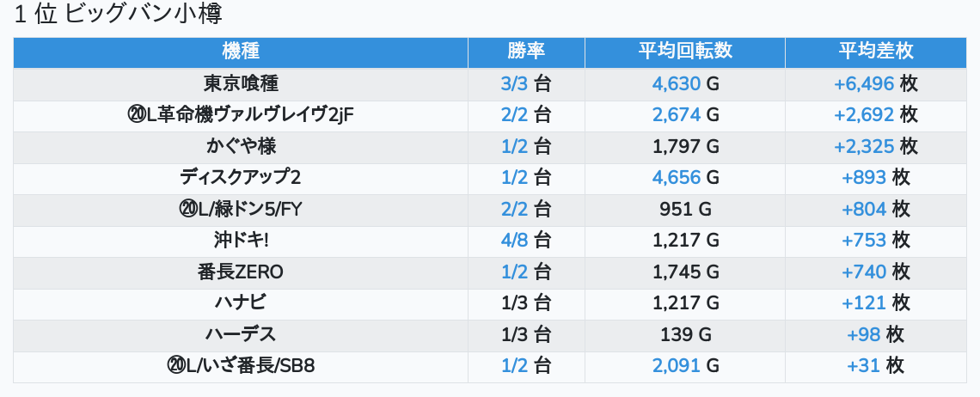Click the 4,656 average spins value

(x=677, y=178)
